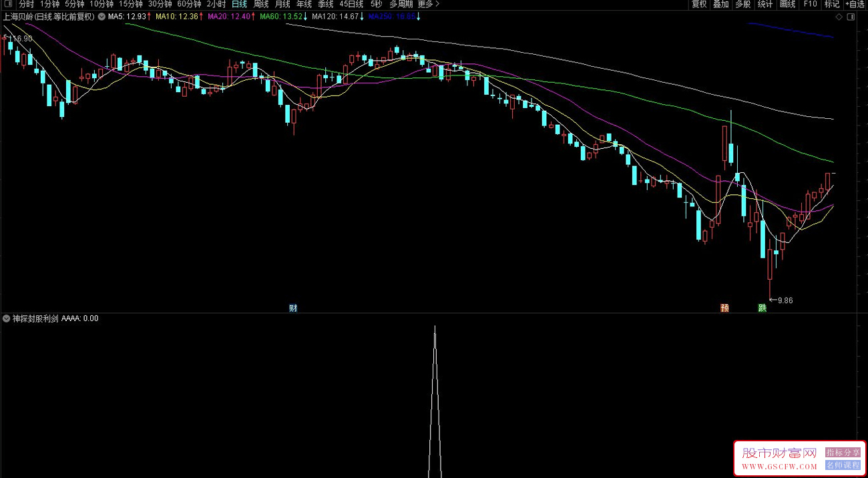Viewport: 868px width, 478px height.
Task: Click the blue MA250 label
Action: coord(394,17)
